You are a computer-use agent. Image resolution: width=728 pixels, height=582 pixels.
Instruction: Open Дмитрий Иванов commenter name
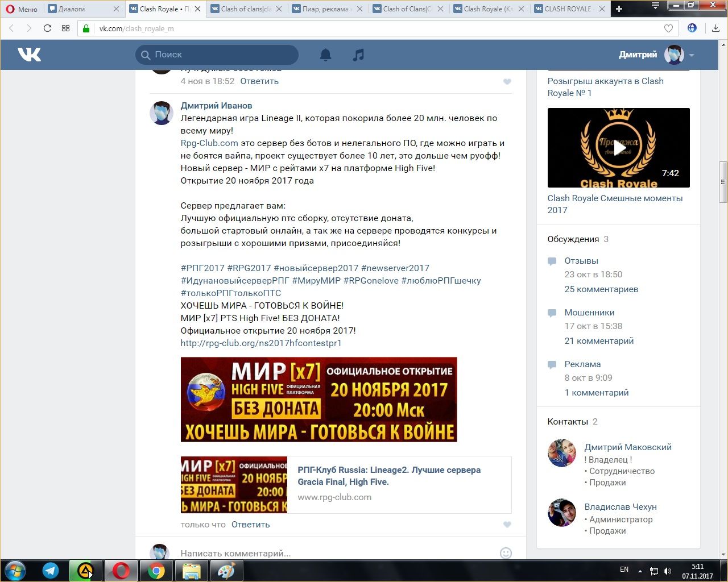click(216, 106)
